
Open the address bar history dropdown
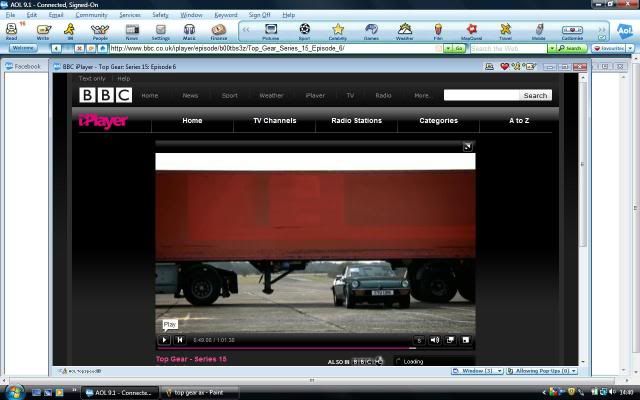(x=448, y=49)
